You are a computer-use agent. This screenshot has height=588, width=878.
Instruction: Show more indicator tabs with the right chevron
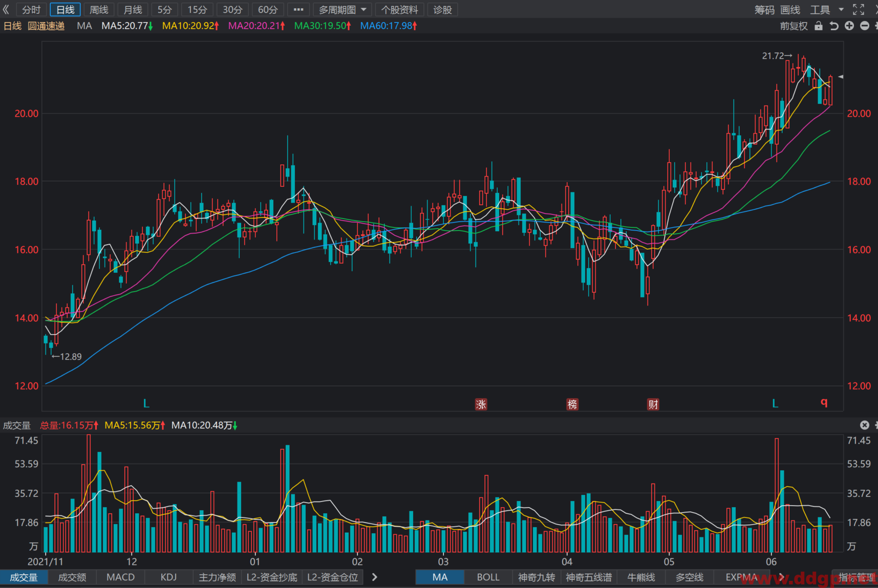(374, 577)
